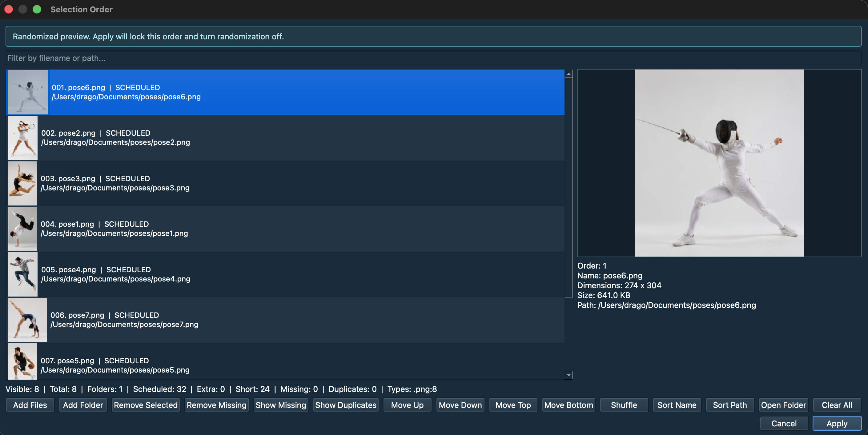Sort the list with Sort Name
Screen dimensions: 868x435
click(x=677, y=405)
